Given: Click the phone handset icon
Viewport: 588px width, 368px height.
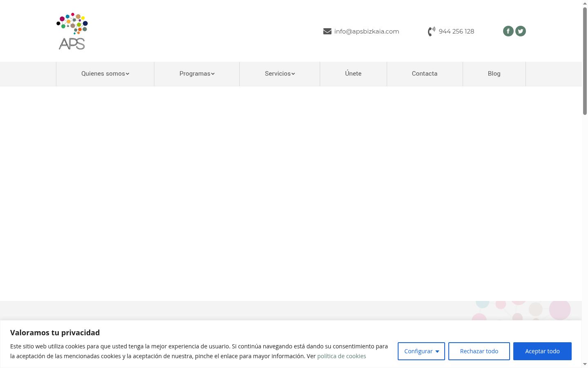Looking at the screenshot, I should (432, 31).
